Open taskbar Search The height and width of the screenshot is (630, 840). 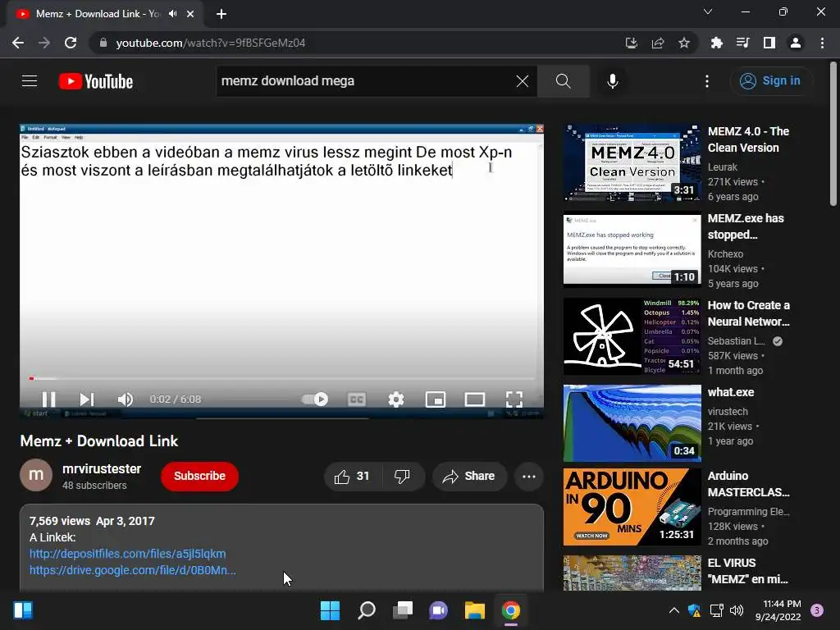(367, 610)
